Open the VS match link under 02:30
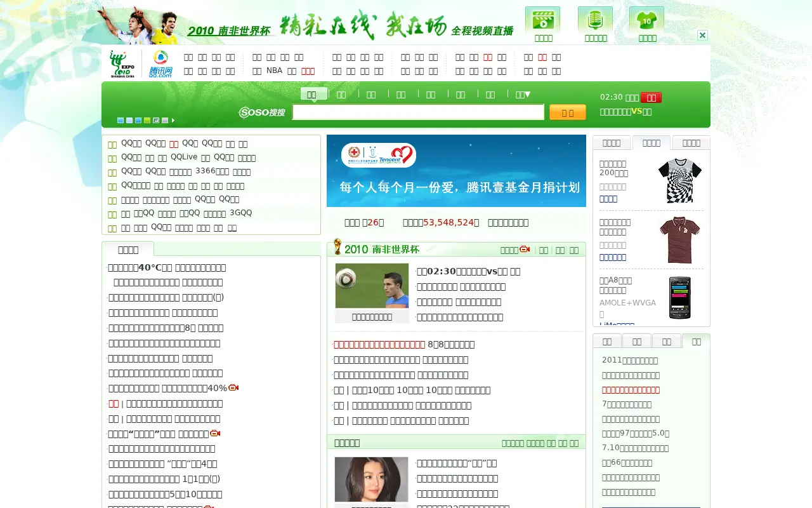812x508 pixels. (625, 112)
